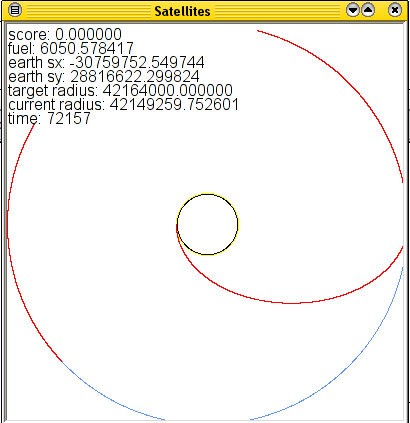The height and width of the screenshot is (423, 410).
Task: Click the striped title bar left of Satellites
Action: coord(88,11)
